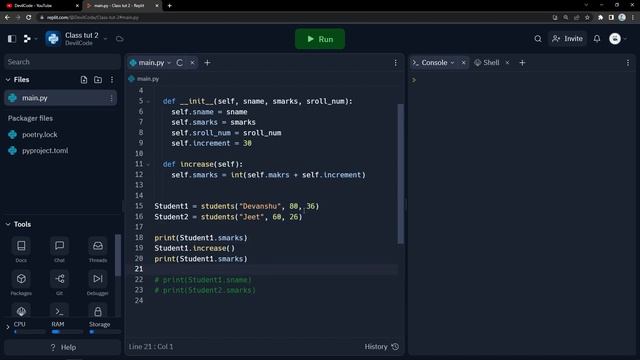This screenshot has height=360, width=640.
Task: Fold the increase method at line 11
Action: pos(148,164)
